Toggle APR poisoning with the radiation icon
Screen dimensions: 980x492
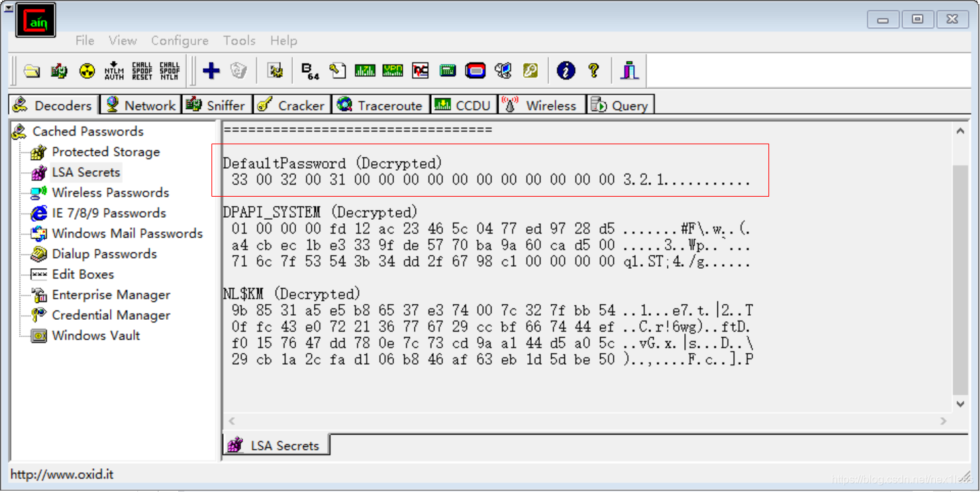[x=86, y=70]
